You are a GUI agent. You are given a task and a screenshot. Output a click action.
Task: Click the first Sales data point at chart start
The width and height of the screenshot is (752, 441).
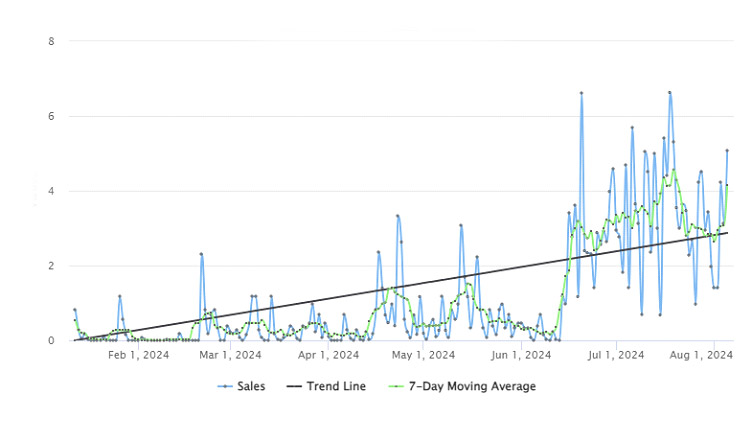click(74, 310)
